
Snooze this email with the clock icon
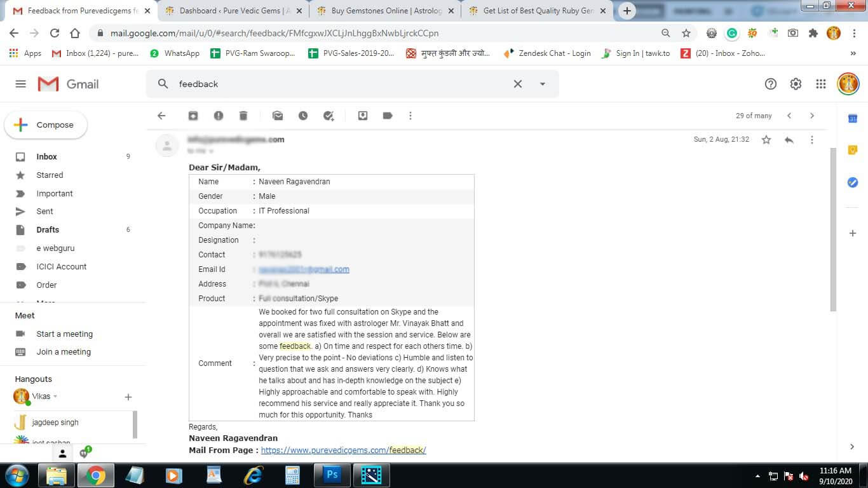[303, 116]
